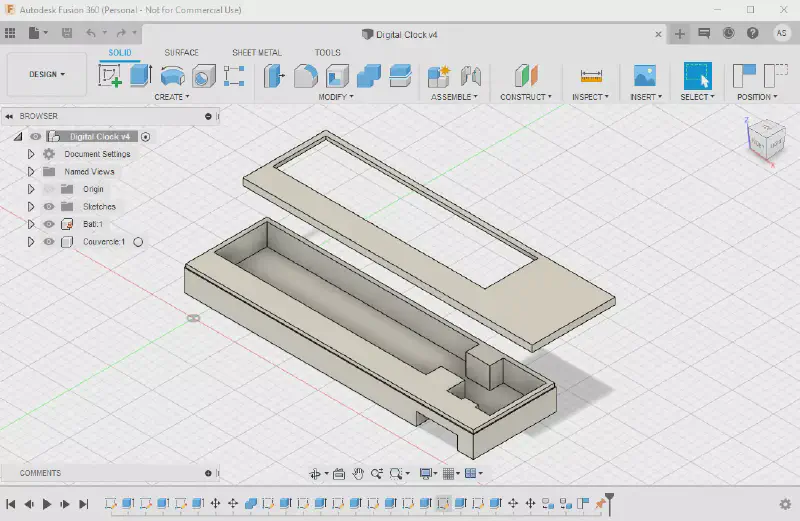Click the ViewCube in the corner
The width and height of the screenshot is (800, 521).
click(x=766, y=140)
